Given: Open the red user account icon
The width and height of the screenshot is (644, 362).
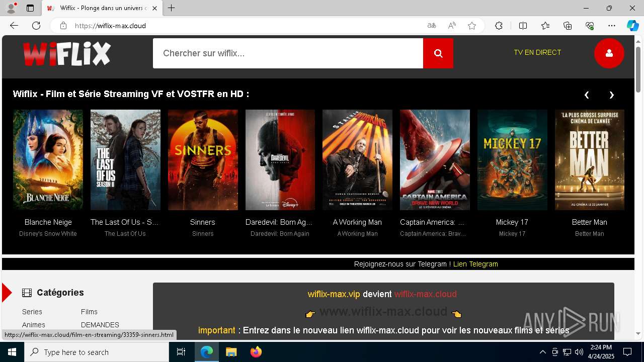Looking at the screenshot, I should [609, 53].
